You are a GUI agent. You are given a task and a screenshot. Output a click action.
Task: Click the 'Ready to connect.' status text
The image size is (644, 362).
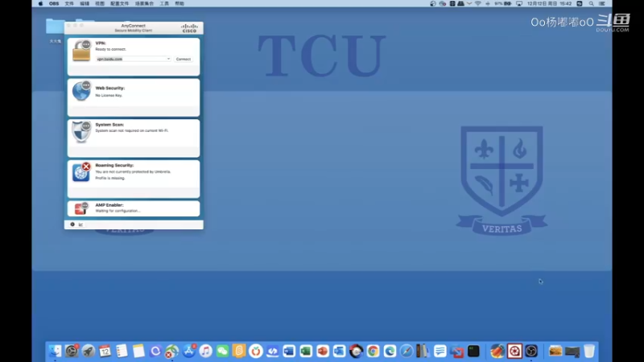(110, 49)
